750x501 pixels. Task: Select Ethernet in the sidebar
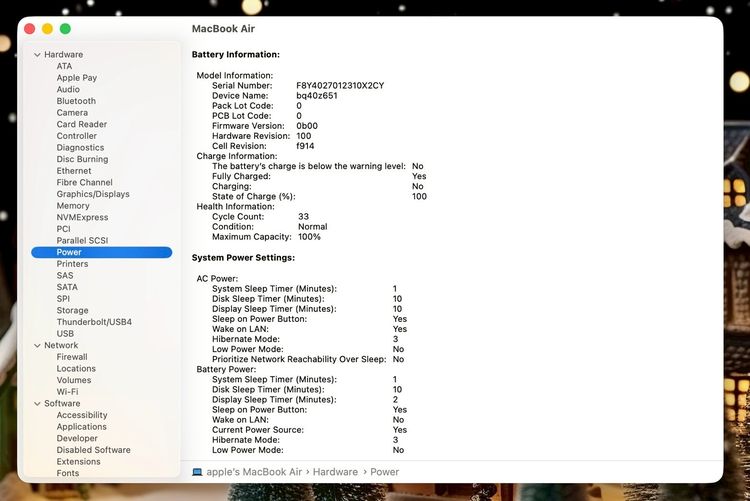(74, 171)
